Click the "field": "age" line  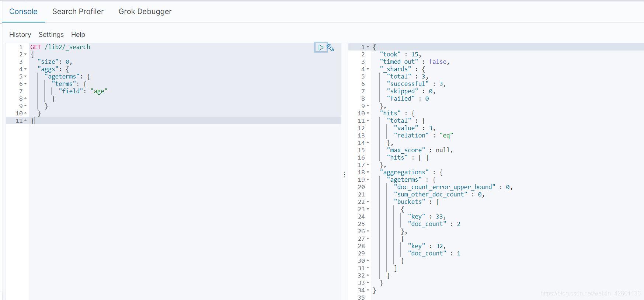click(83, 91)
